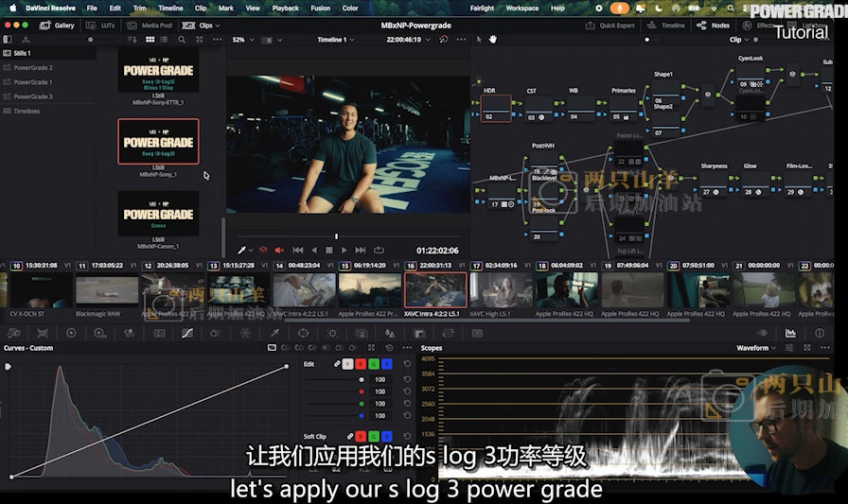Open the Timeline 1 dropdown
This screenshot has width=848, height=504.
click(336, 40)
